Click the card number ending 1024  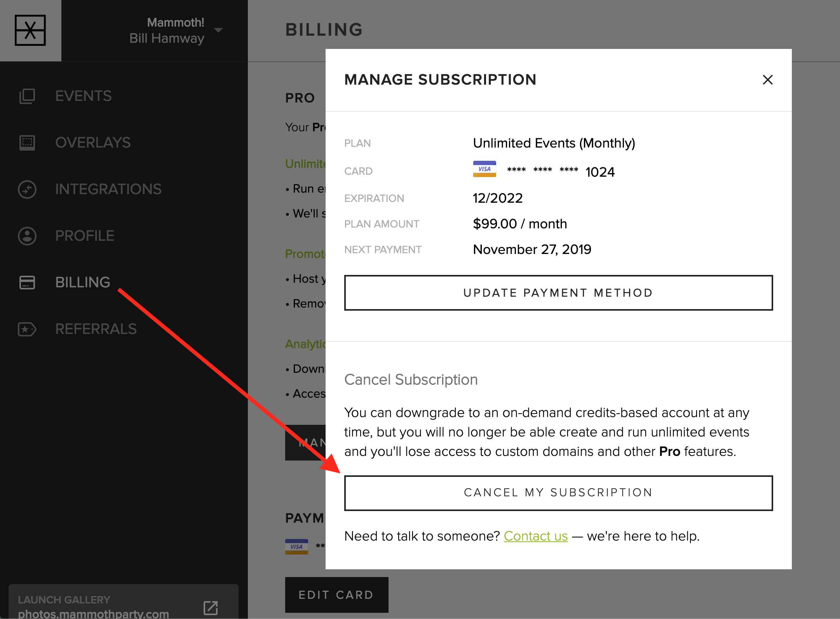[561, 172]
